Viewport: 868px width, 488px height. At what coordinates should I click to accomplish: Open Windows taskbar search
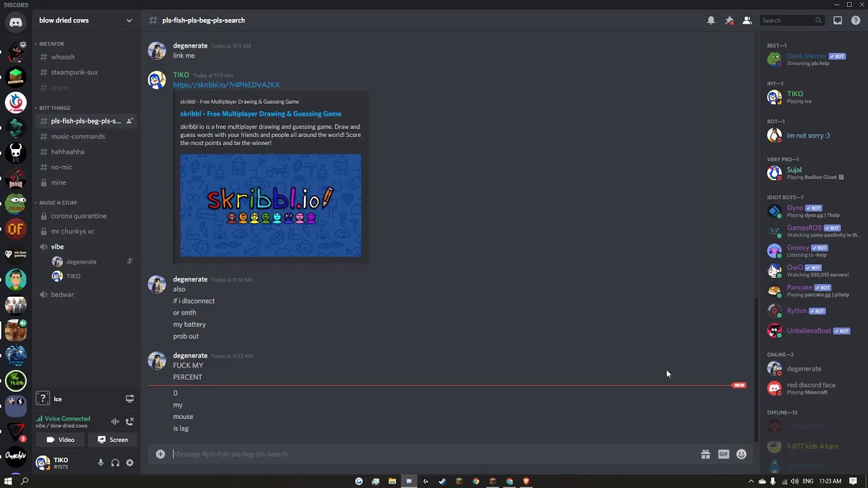(24, 481)
